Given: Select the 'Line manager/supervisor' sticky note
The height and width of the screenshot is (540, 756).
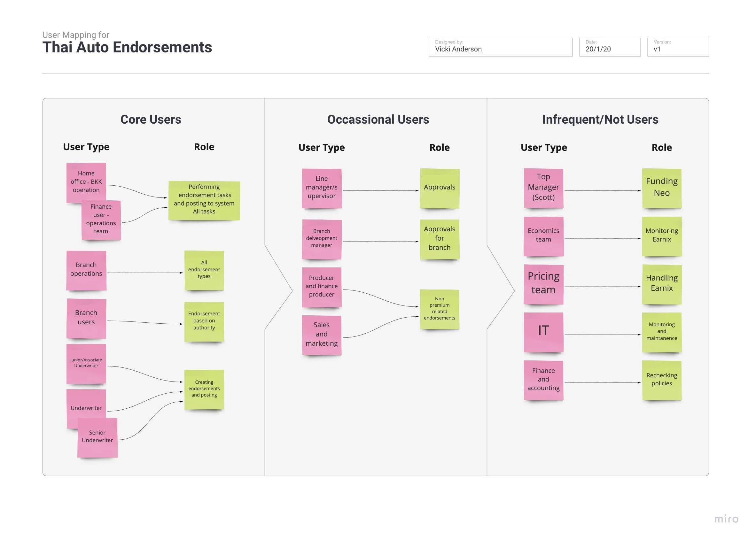Looking at the screenshot, I should 321,188.
